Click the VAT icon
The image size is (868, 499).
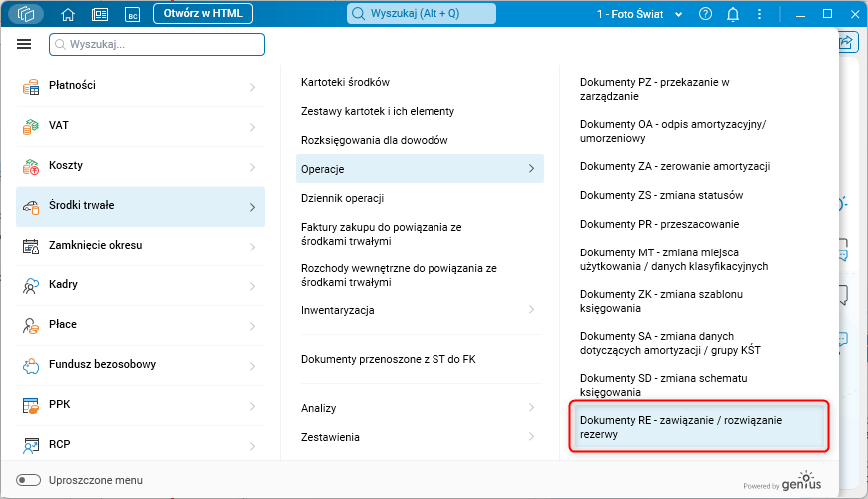click(x=31, y=126)
